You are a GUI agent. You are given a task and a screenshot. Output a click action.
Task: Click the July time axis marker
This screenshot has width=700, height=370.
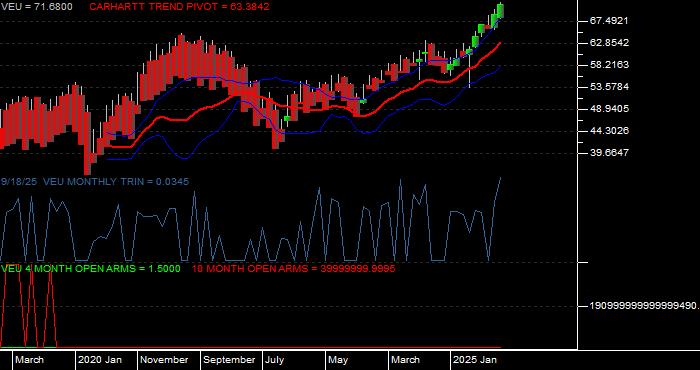tap(275, 360)
